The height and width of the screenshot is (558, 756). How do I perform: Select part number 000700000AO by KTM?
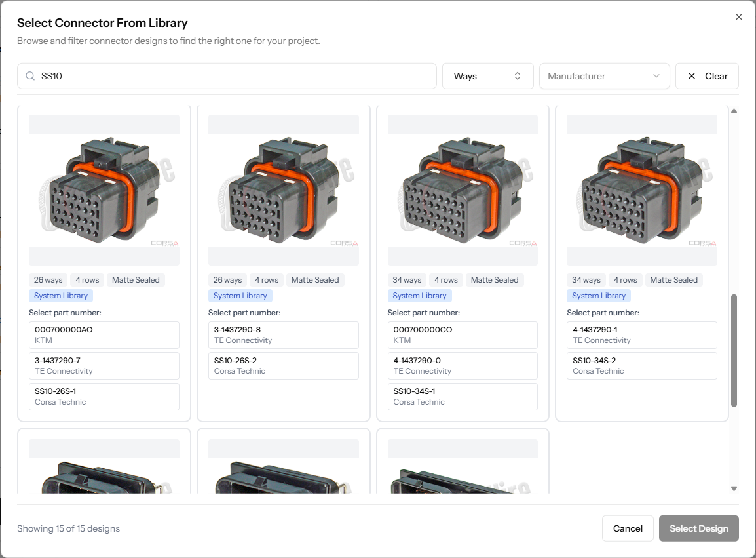pyautogui.click(x=104, y=334)
